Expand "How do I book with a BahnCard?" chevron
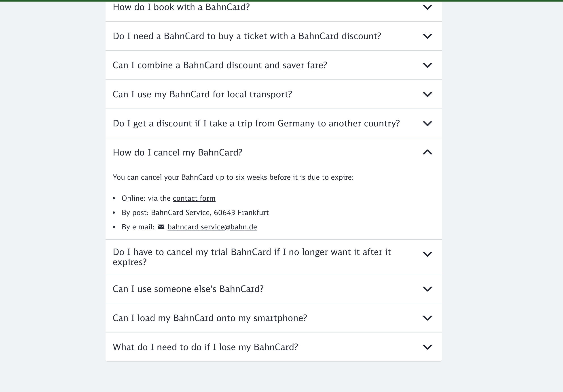The height and width of the screenshot is (392, 563). (427, 7)
